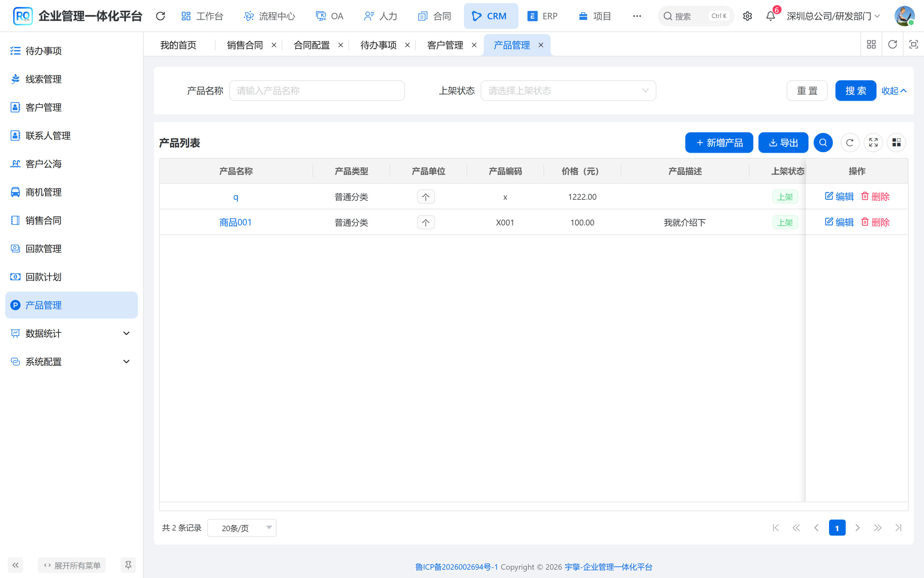The width and height of the screenshot is (924, 578).
Task: Expand product table to fullscreen
Action: 873,143
